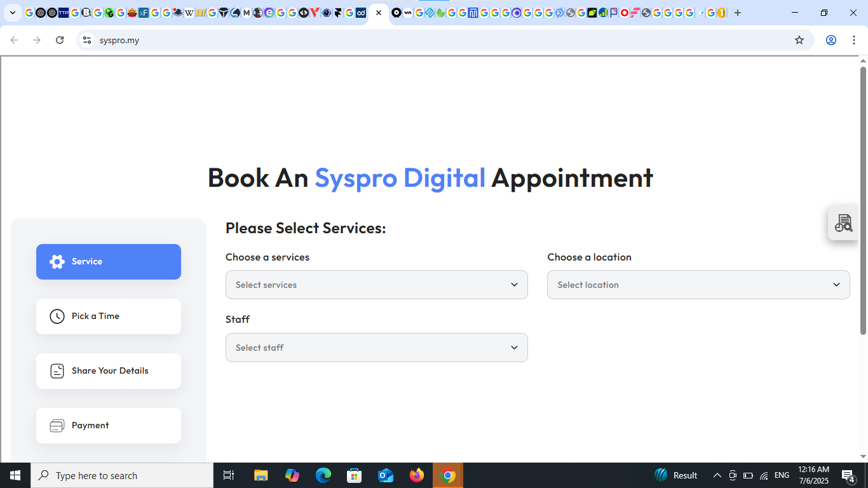Click the Syspro Digital heading text
Image resolution: width=868 pixels, height=488 pixels.
click(400, 177)
